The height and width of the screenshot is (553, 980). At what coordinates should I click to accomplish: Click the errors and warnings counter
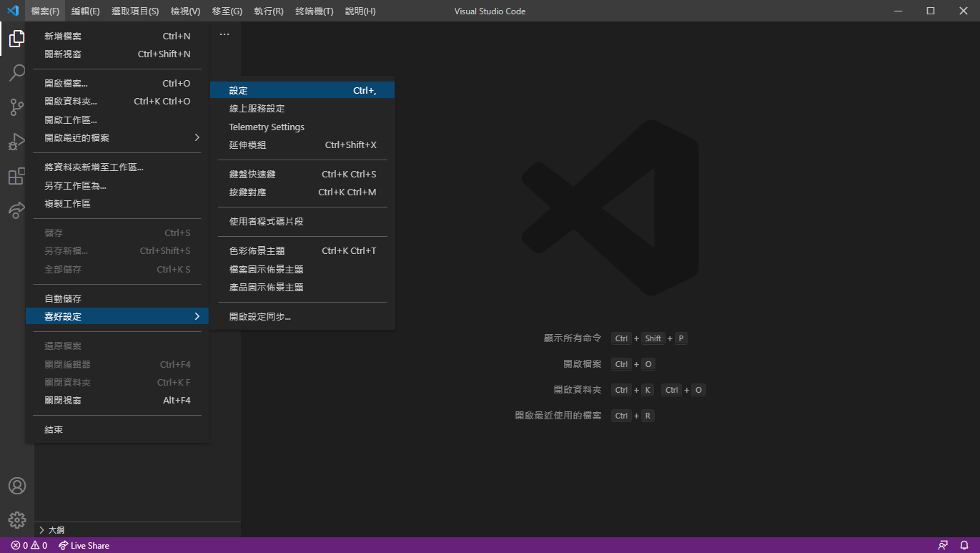(27, 545)
